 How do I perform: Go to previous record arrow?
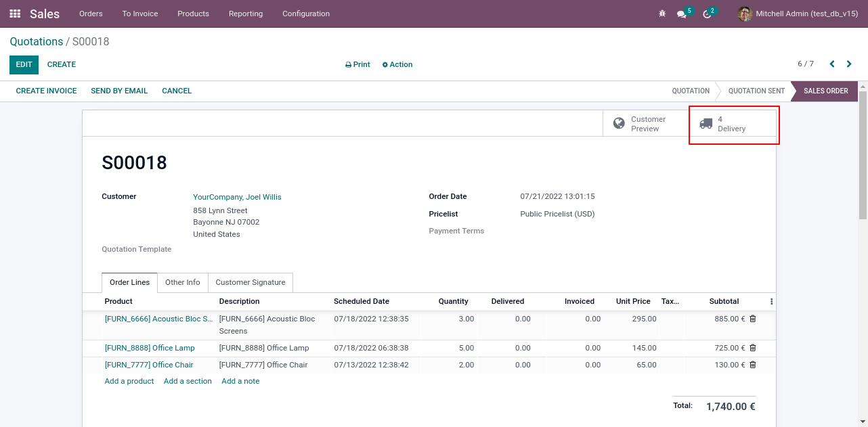(832, 64)
